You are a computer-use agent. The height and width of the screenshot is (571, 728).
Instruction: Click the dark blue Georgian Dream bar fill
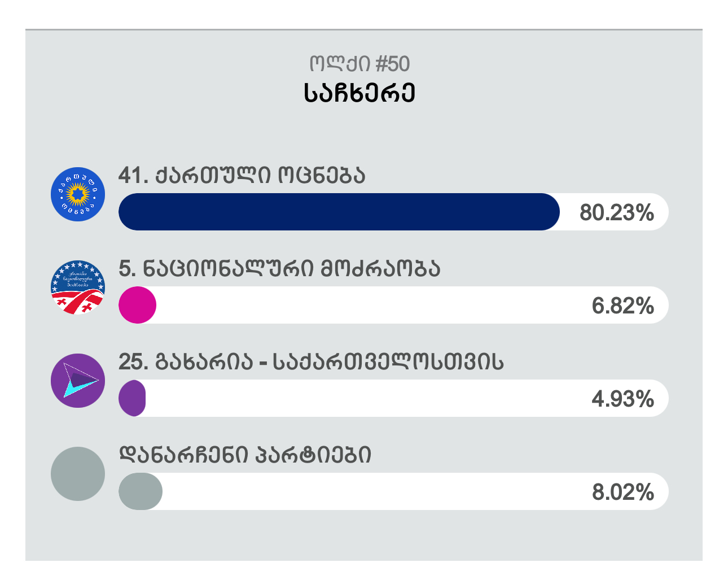tap(339, 212)
